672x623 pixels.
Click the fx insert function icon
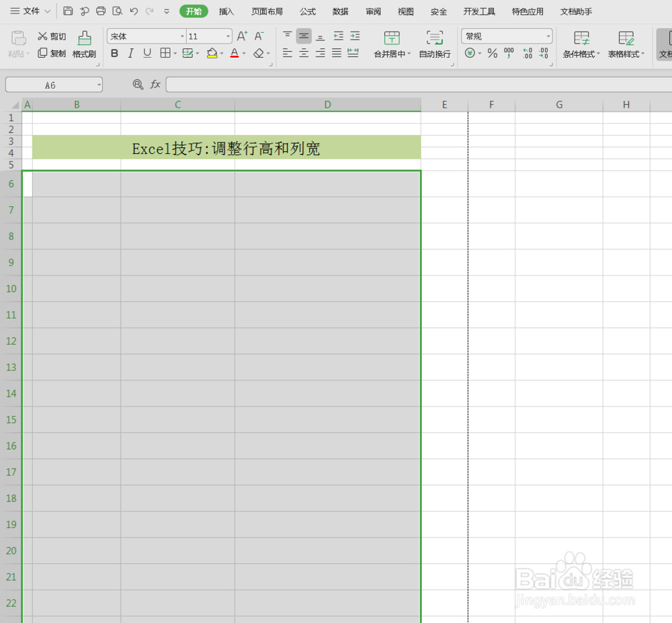point(155,85)
